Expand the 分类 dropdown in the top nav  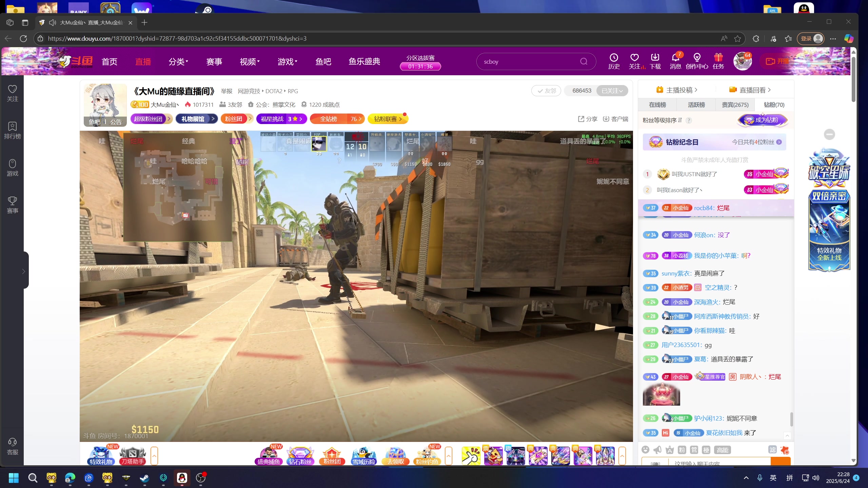(x=178, y=62)
